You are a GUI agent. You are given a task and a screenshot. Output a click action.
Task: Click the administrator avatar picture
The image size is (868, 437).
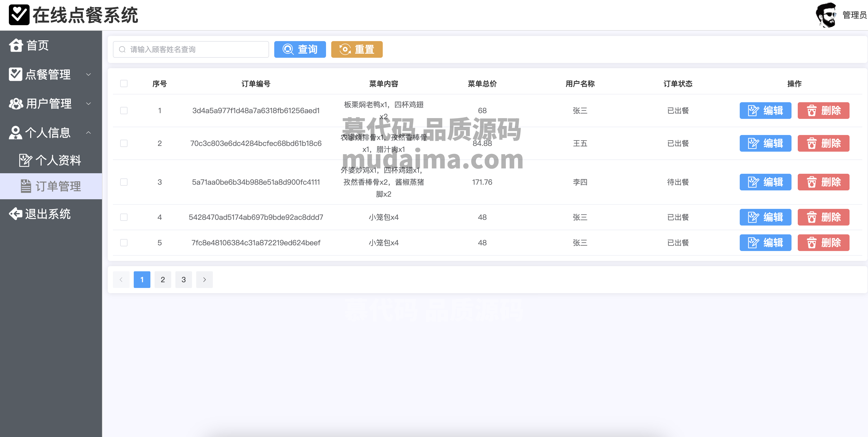(x=826, y=15)
